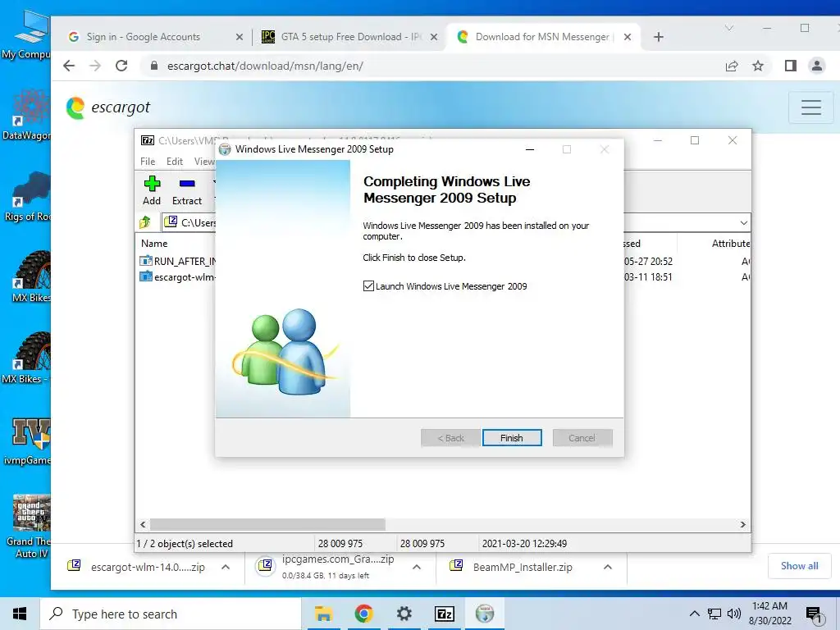This screenshot has height=630, width=840.
Task: Close the Google Accounts tab
Action: 240,37
